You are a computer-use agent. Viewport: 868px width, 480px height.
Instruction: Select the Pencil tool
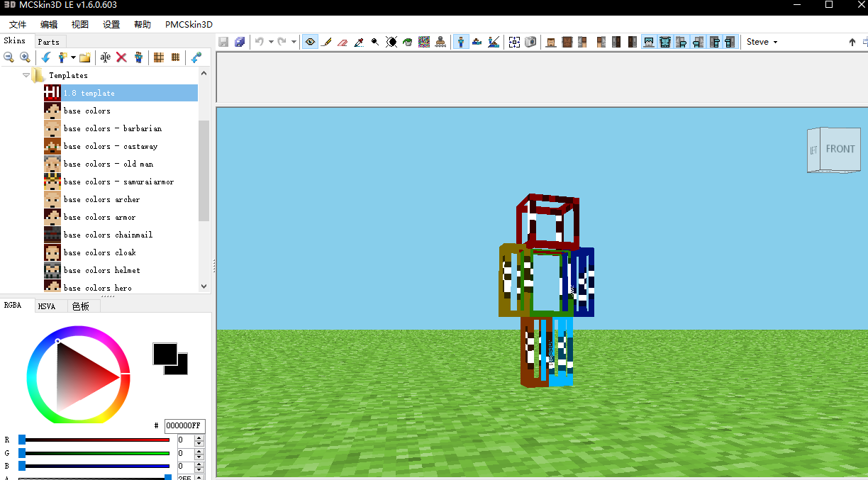click(326, 42)
